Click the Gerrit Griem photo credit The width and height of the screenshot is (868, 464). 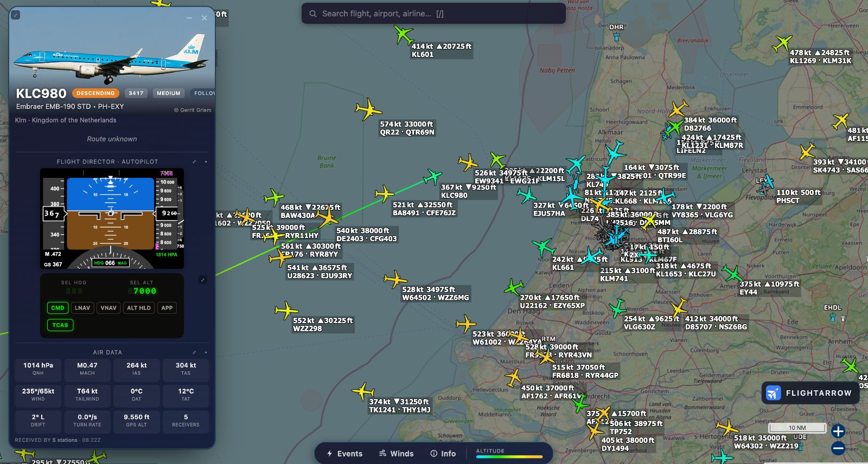[193, 110]
